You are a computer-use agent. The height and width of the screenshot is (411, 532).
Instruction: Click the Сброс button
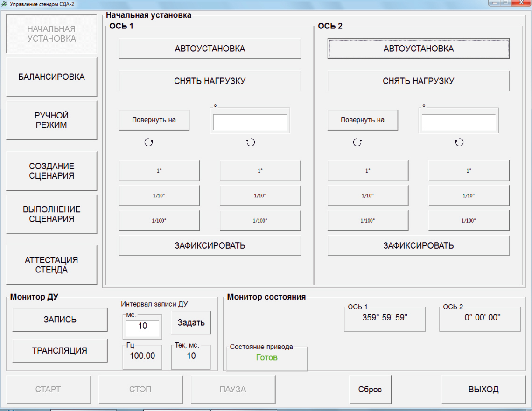point(370,390)
